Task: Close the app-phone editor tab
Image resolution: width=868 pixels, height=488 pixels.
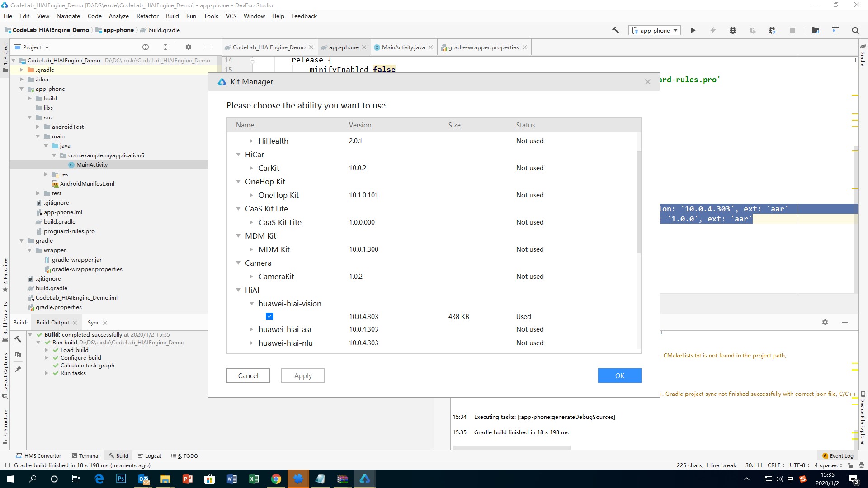Action: tap(364, 47)
